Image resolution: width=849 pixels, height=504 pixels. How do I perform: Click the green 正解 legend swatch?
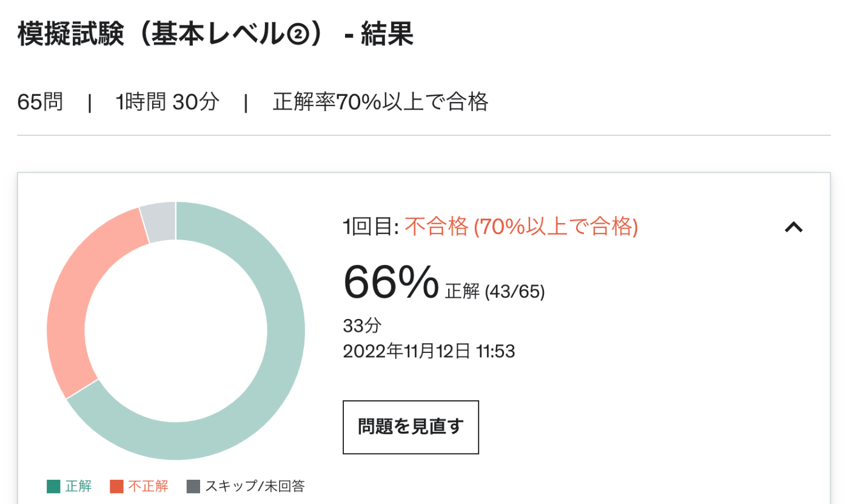tap(53, 486)
